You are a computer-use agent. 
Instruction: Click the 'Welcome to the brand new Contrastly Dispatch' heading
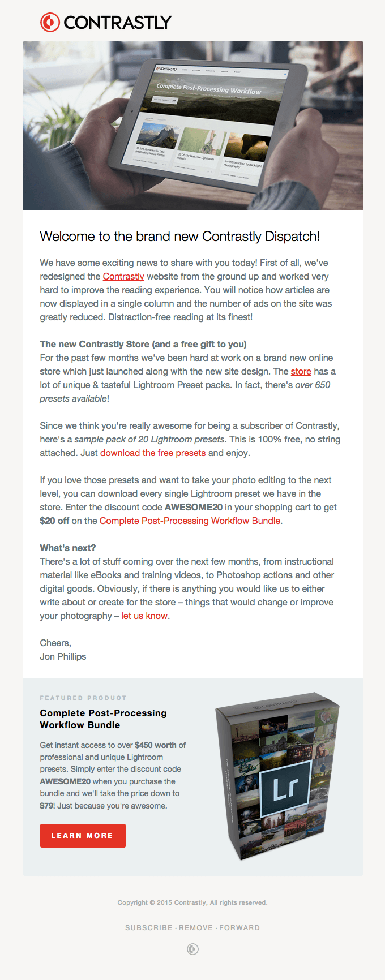point(180,237)
